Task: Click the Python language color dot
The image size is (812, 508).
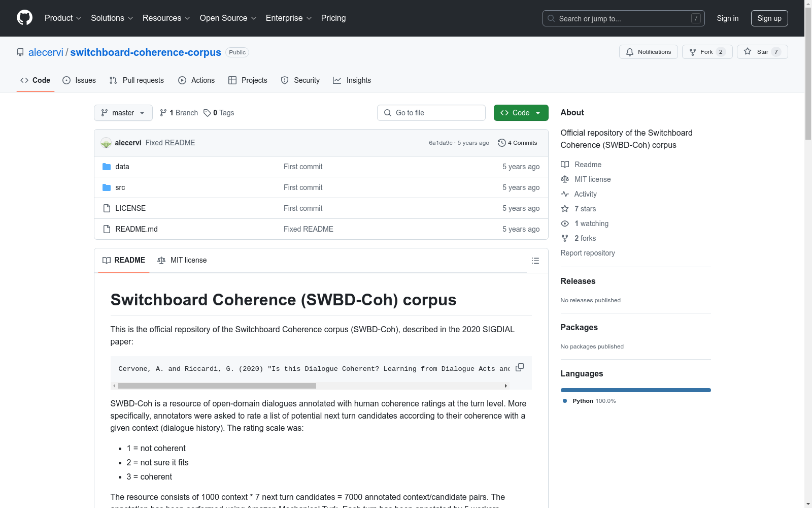Action: [565, 401]
